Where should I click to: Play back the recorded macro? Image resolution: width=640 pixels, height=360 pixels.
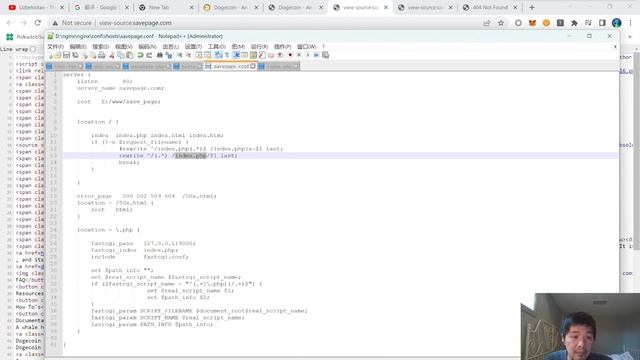tap(307, 55)
